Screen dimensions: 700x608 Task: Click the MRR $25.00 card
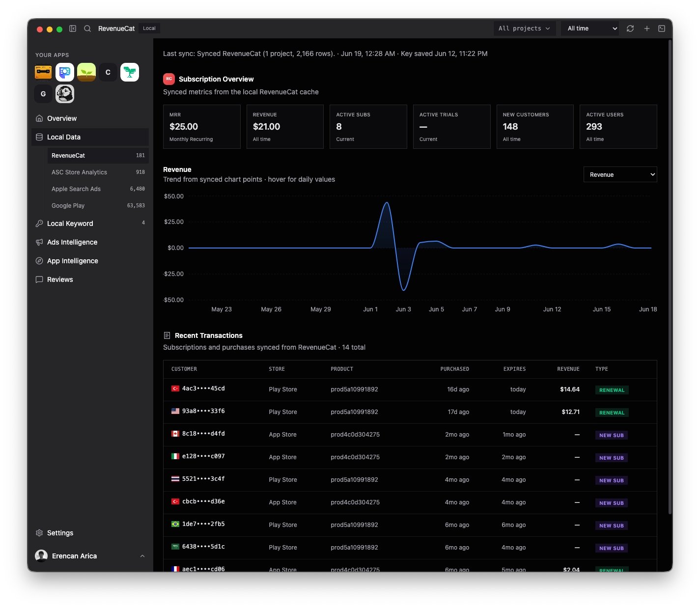coord(202,127)
